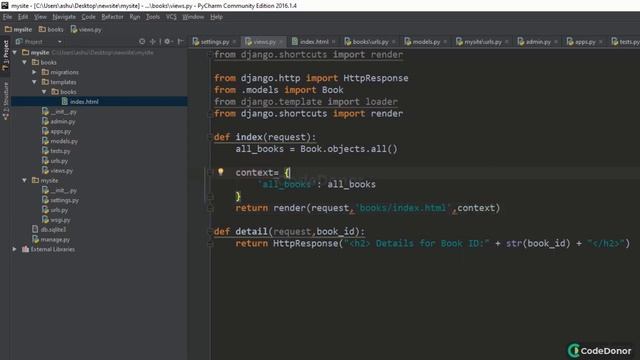Image resolution: width=640 pixels, height=360 pixels.
Task: Hide the Project panel with hide icon
Action: [180, 41]
